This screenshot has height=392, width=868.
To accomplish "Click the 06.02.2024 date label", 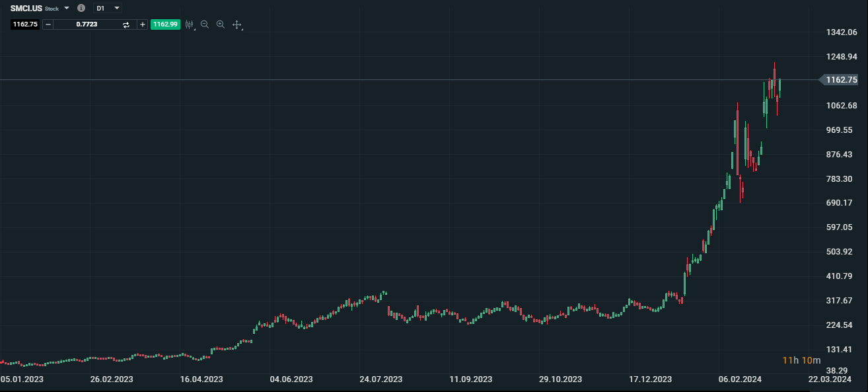I will [741, 379].
